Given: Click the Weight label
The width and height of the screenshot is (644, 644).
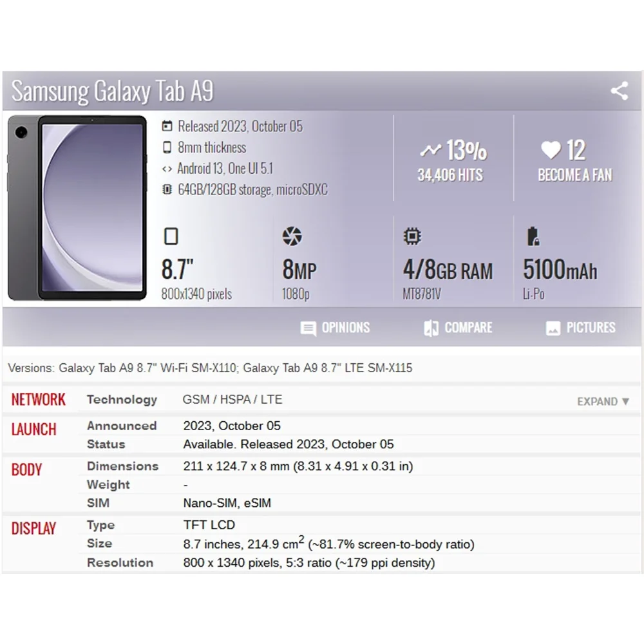Looking at the screenshot, I should click(x=108, y=485).
